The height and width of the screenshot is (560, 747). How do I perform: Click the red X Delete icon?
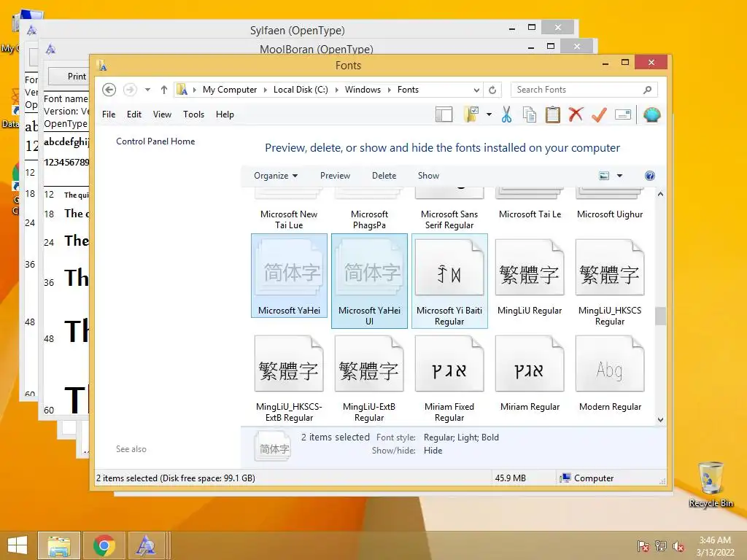576,114
